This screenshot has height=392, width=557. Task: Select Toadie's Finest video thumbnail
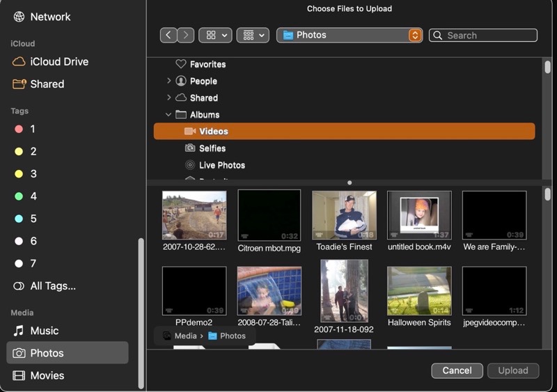point(344,216)
